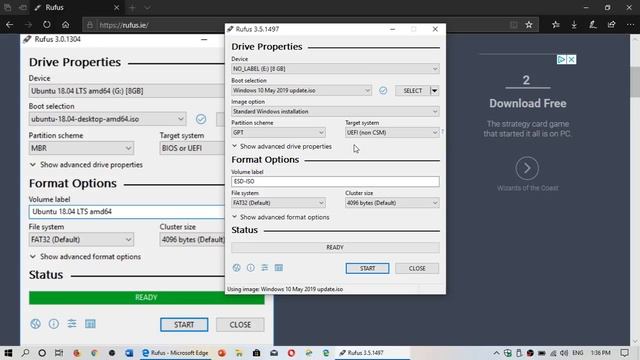This screenshot has height=360, width=640.
Task: Click the checksum checkmark next to ubuntu iso
Action: pyautogui.click(x=201, y=119)
